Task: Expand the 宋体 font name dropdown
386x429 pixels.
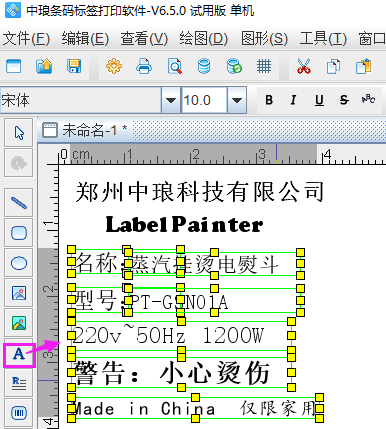Action: [x=171, y=100]
